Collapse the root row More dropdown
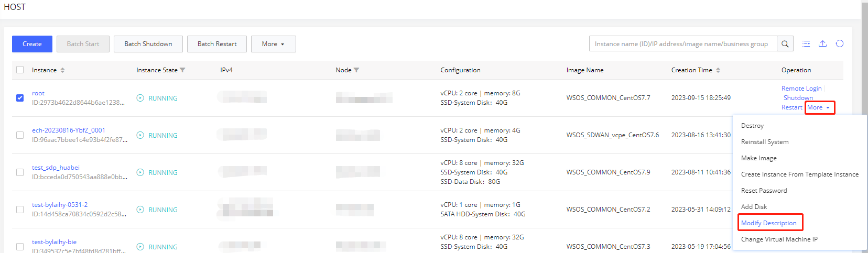The height and width of the screenshot is (253, 868). [x=819, y=107]
